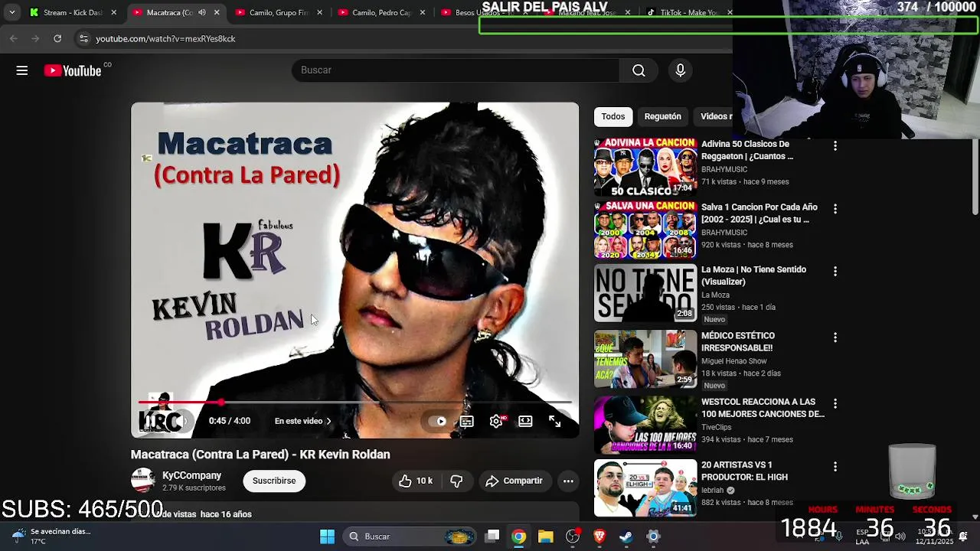Open Windows Start menu
This screenshot has width=980, height=551.
(327, 536)
